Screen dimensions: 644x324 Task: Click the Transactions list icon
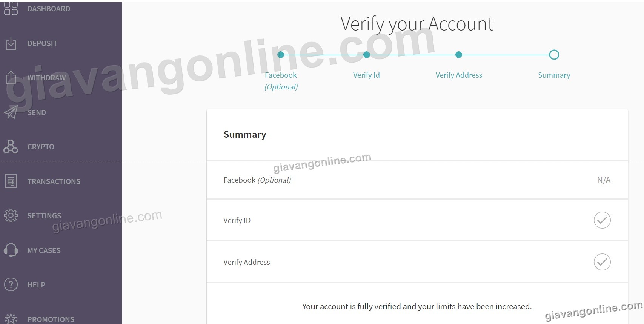pos(11,181)
